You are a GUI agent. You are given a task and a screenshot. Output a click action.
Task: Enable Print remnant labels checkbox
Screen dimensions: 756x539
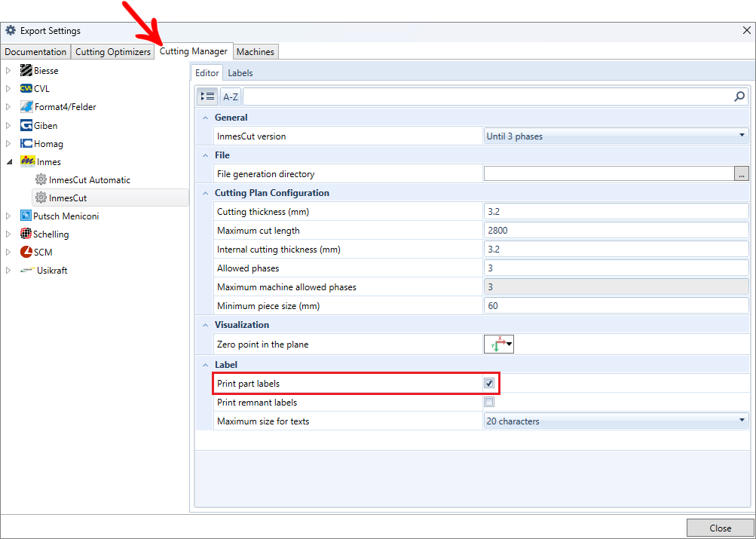[489, 402]
